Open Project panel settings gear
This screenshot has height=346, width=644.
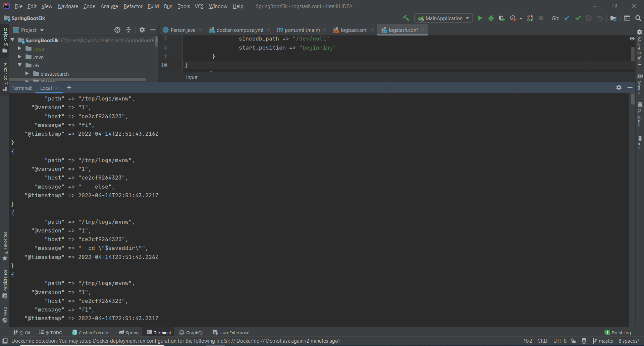[x=142, y=30]
